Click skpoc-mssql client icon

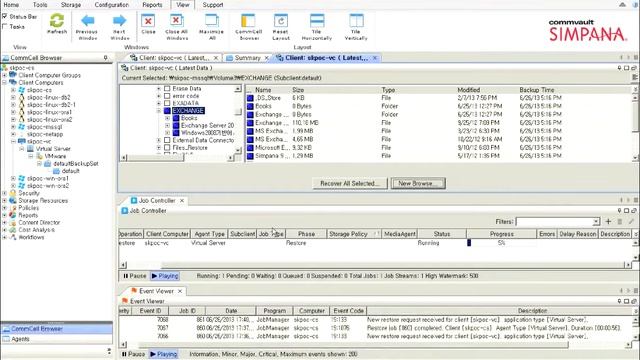22,127
